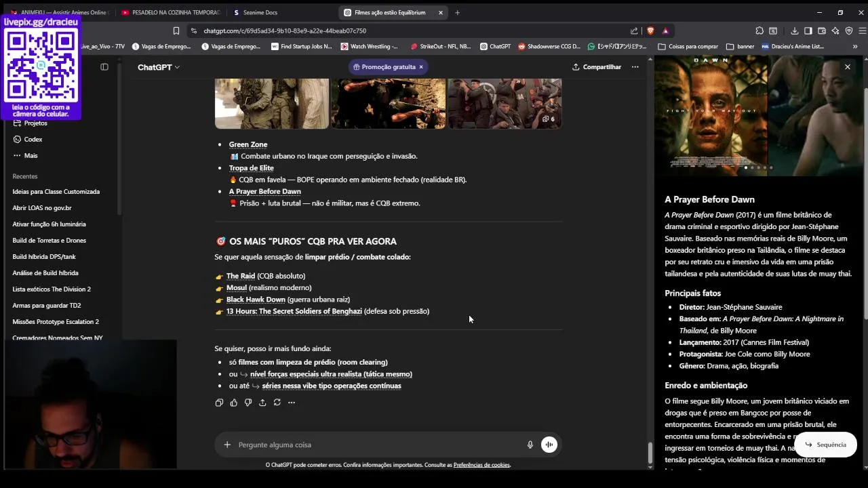Open the conversation three-dot options menu
Screen dimensions: 868x488
635,67
